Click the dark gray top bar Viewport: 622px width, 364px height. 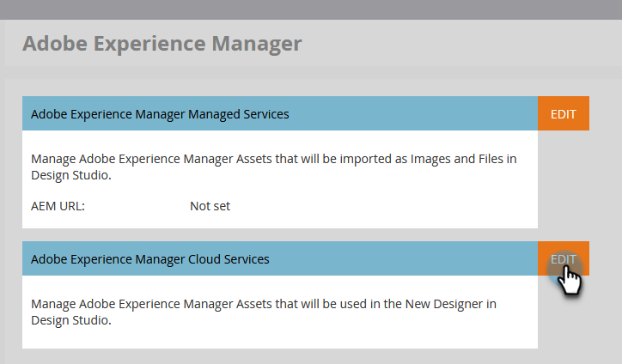click(x=311, y=9)
